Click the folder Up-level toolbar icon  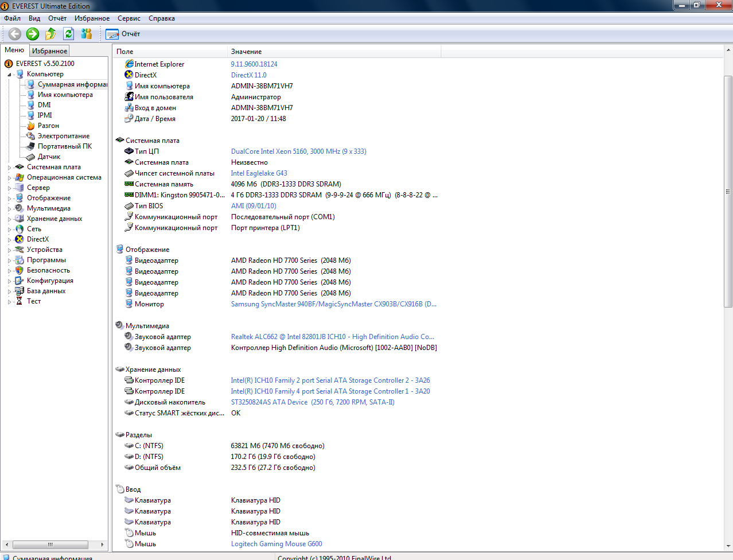pyautogui.click(x=50, y=34)
